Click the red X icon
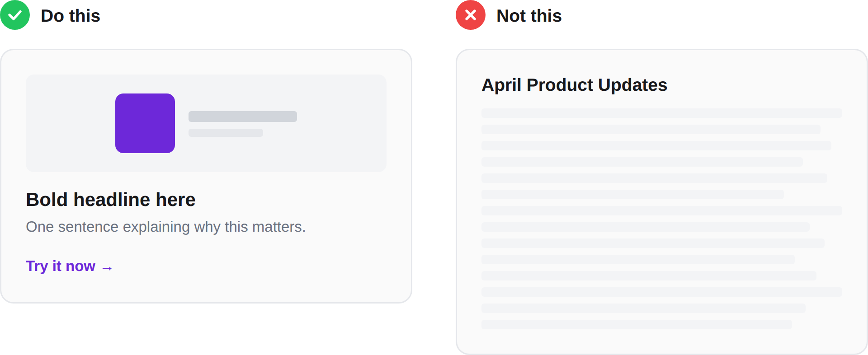 click(x=470, y=15)
